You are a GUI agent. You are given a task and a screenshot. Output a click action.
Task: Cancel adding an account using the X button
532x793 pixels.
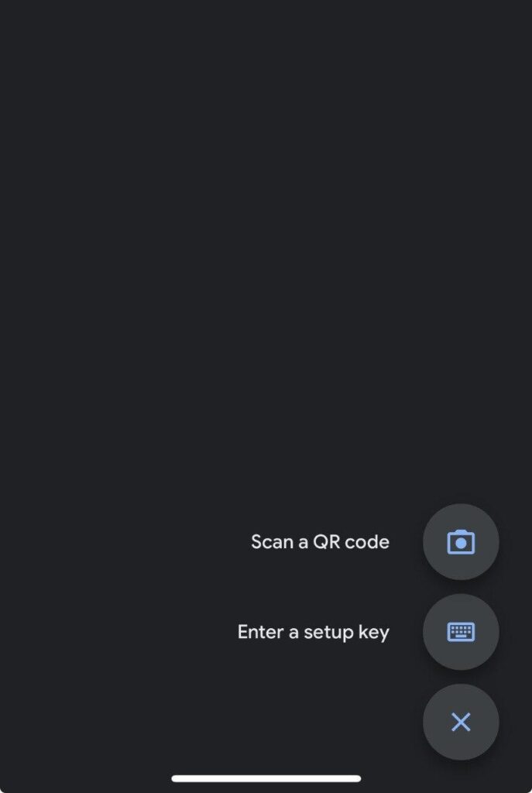tap(461, 723)
